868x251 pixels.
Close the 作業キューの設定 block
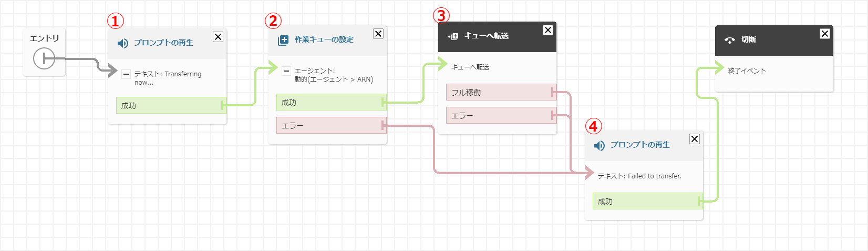378,34
